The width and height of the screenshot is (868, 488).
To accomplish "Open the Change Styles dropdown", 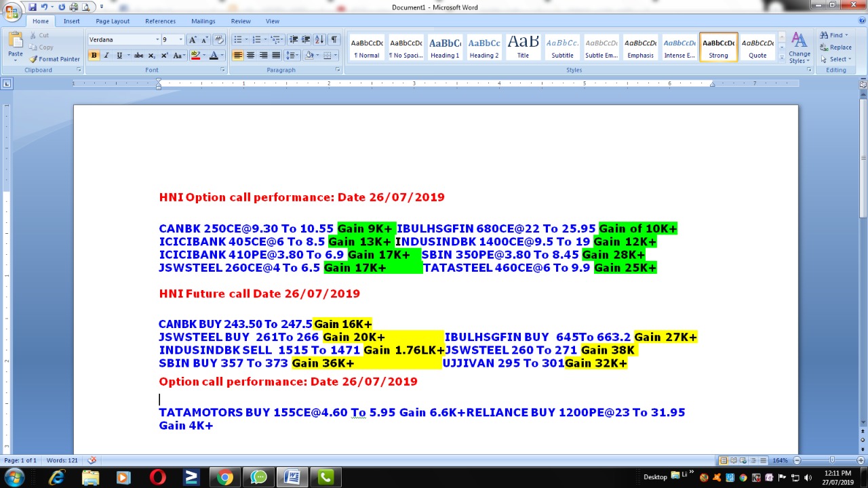I will click(x=800, y=49).
